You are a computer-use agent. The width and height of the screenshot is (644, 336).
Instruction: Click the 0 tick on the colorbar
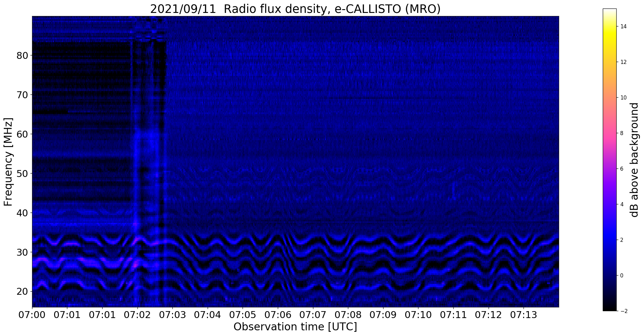point(621,276)
